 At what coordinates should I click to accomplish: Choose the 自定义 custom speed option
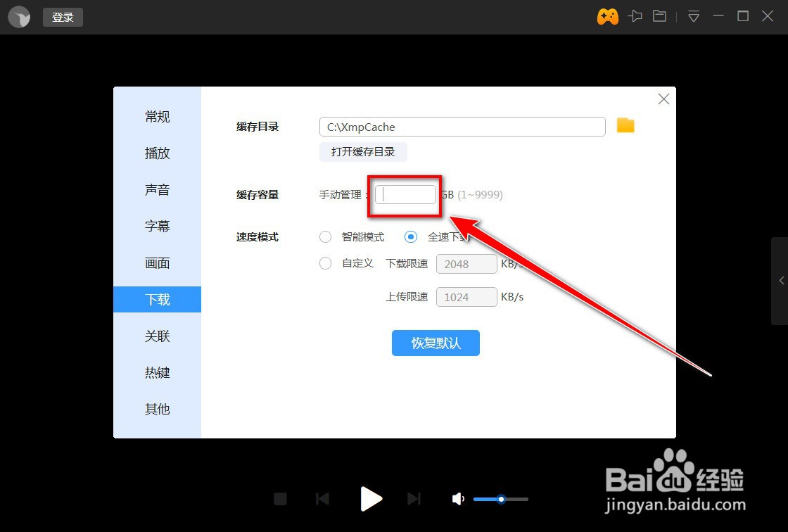(x=325, y=263)
